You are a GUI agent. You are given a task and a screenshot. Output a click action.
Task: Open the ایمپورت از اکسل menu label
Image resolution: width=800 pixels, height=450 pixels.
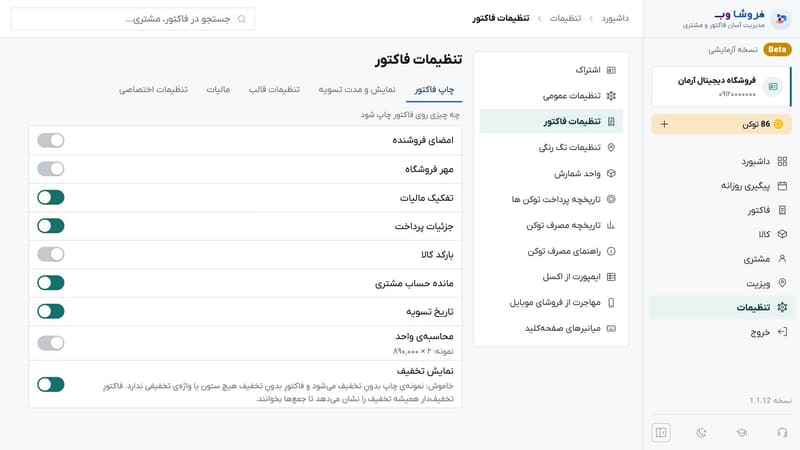coord(571,277)
